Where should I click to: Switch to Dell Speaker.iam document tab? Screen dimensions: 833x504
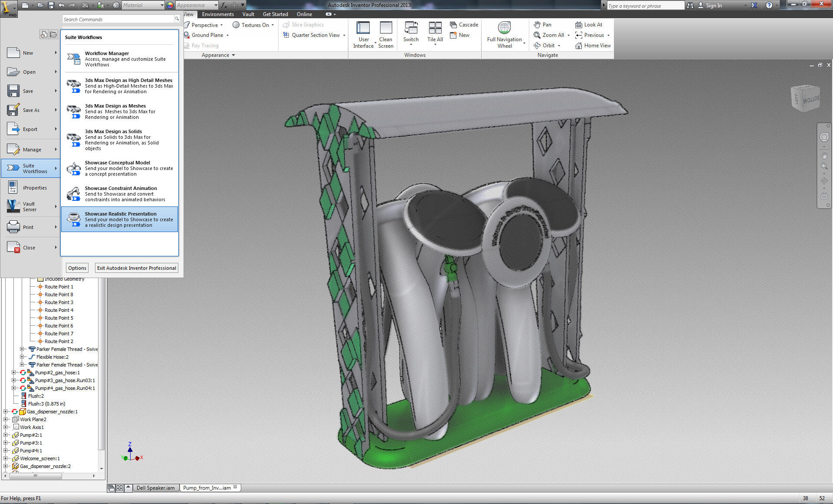[x=155, y=488]
